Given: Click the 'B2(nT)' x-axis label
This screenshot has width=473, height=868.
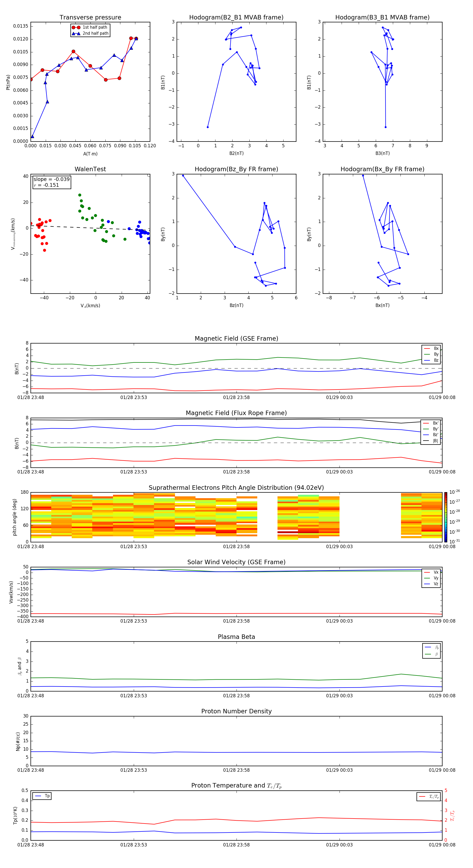Looking at the screenshot, I should click(x=236, y=153).
